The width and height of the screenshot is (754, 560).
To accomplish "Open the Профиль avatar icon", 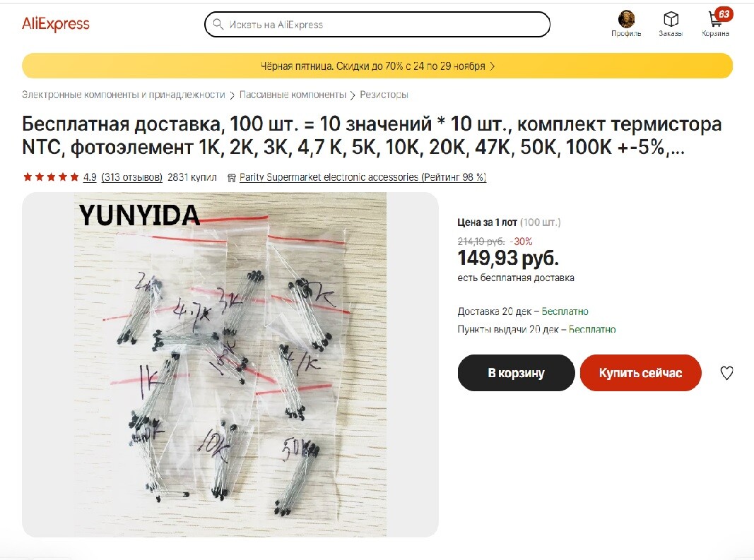I will click(626, 19).
